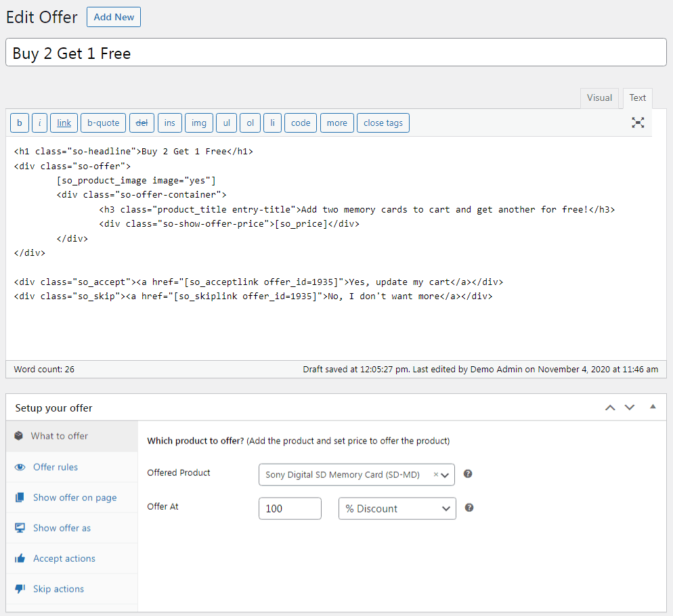Click the Offered Product label
Screen dimensions: 673x616
pyautogui.click(x=179, y=472)
